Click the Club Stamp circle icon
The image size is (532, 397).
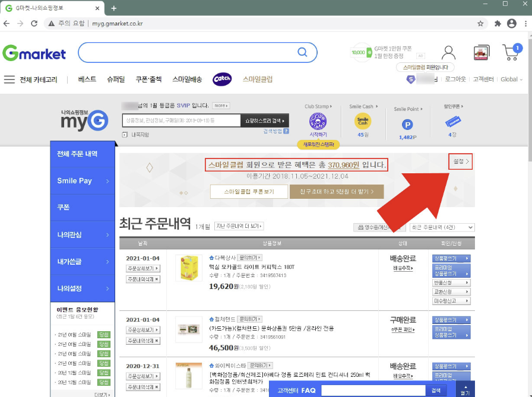[318, 121]
